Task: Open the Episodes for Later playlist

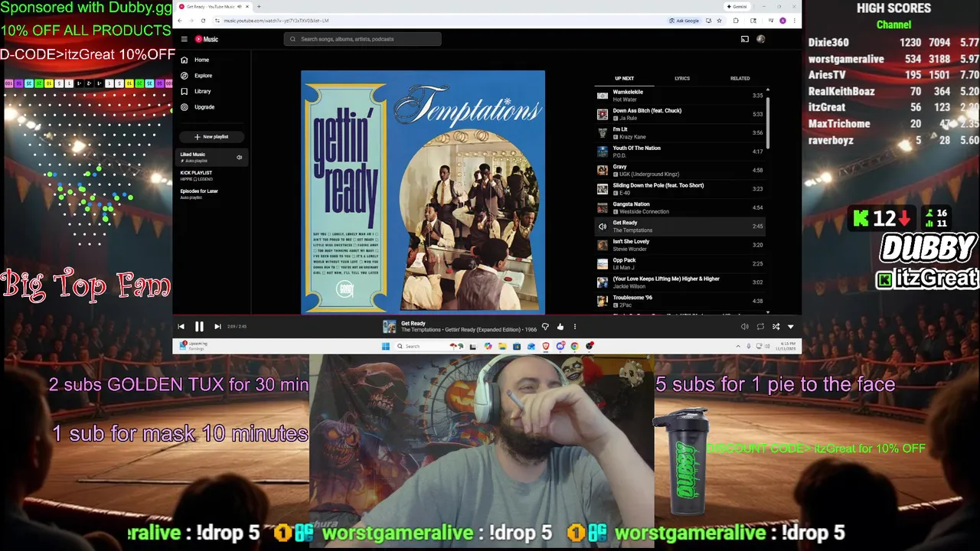Action: tap(211, 194)
